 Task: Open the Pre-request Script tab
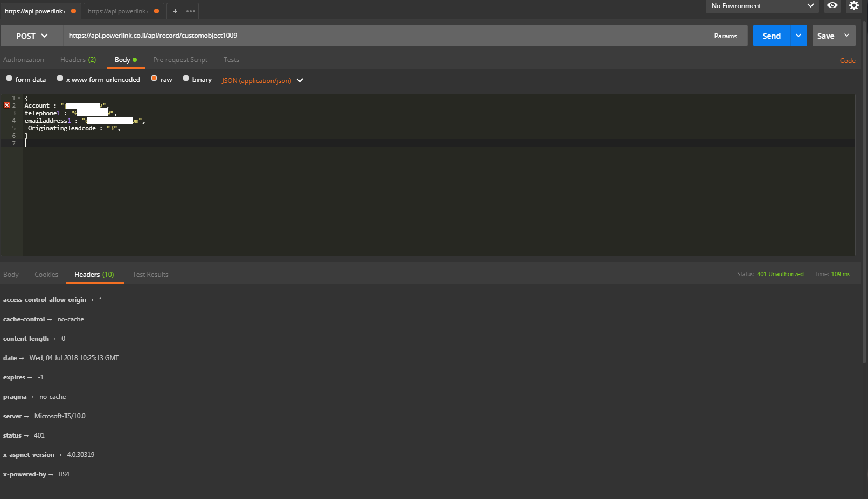tap(180, 60)
